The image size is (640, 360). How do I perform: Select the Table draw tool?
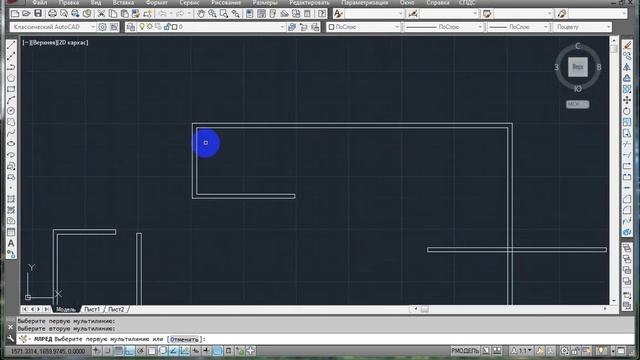(x=11, y=232)
